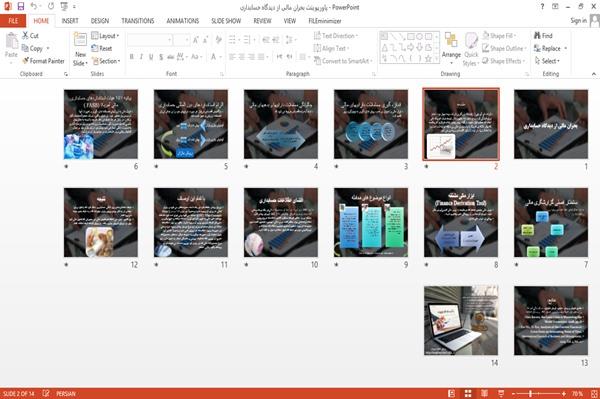Click Sign in at top right
600x399 pixels.
(578, 21)
